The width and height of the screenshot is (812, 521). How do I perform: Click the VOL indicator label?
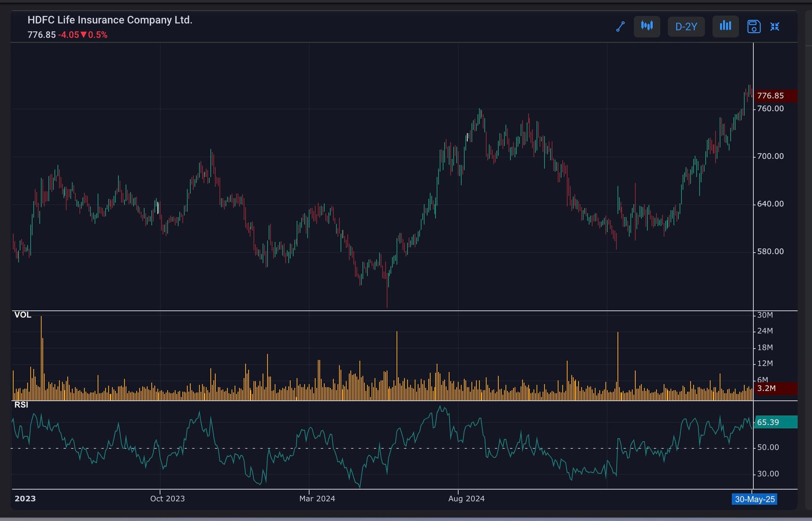click(x=23, y=315)
